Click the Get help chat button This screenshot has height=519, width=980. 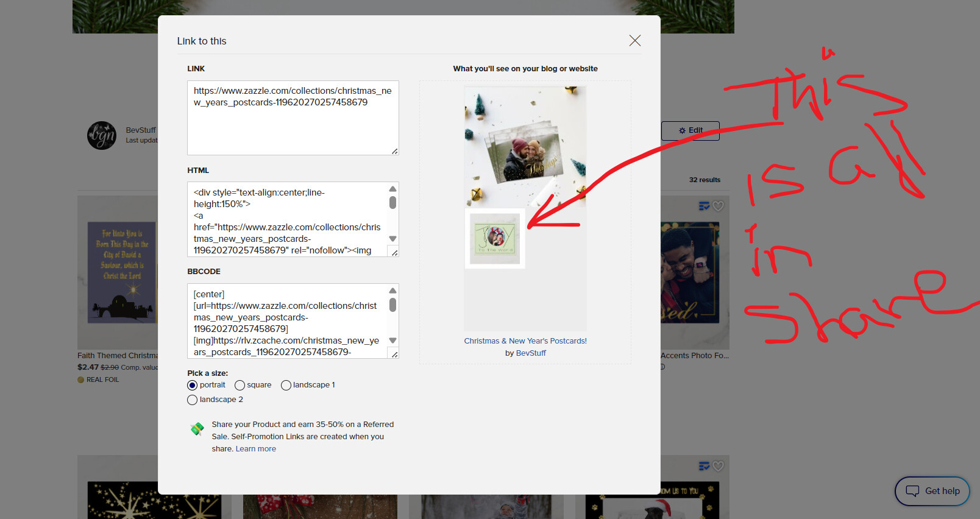coord(932,491)
